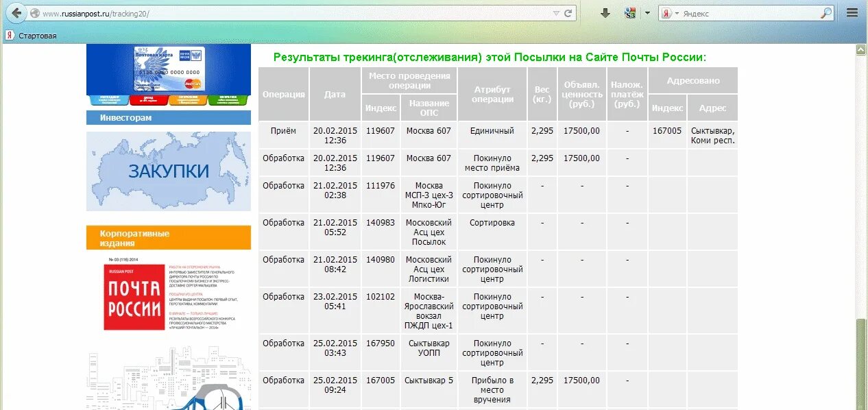Open the Корпоративные издания heading
This screenshot has width=868, height=410.
pos(169,238)
